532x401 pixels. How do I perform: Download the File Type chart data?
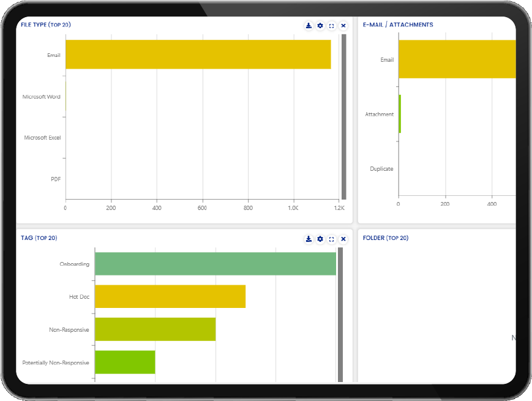[309, 26]
